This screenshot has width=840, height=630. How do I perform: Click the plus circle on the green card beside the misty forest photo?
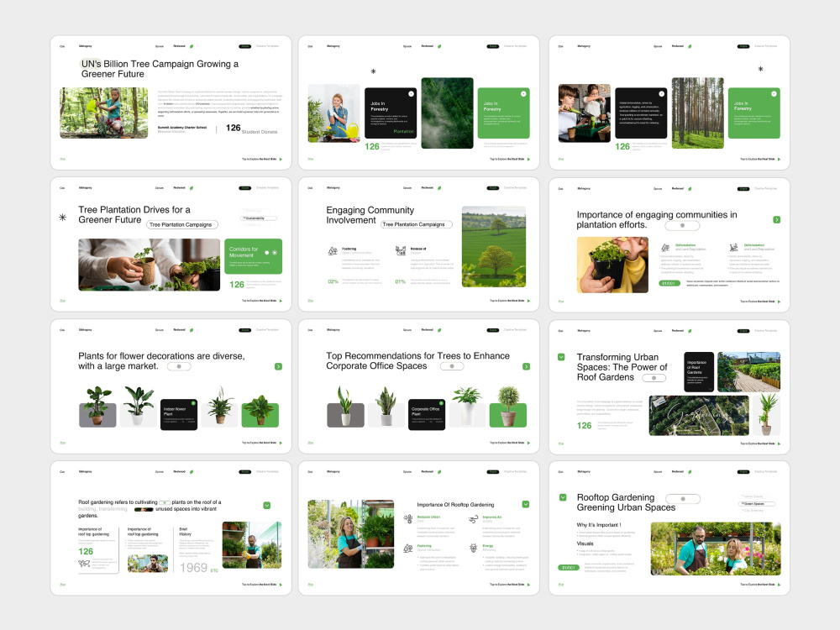pos(523,94)
